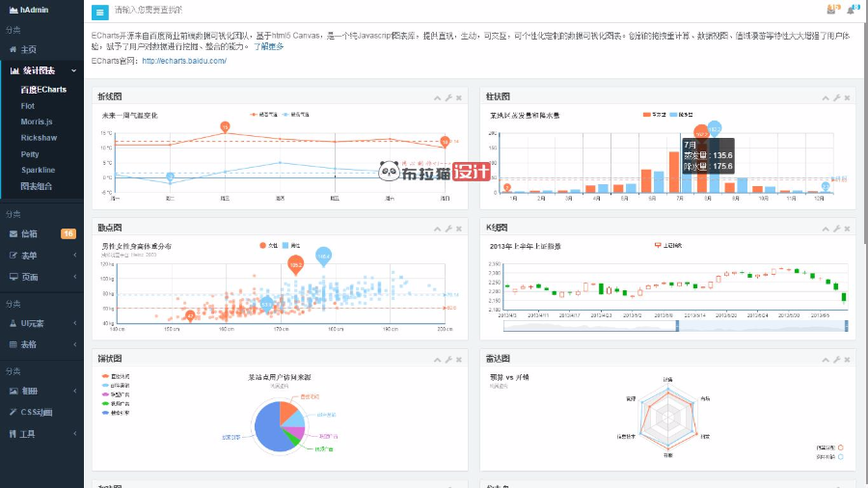Collapse the 统计图表 sidebar section
The width and height of the screenshot is (868, 488).
(x=41, y=70)
